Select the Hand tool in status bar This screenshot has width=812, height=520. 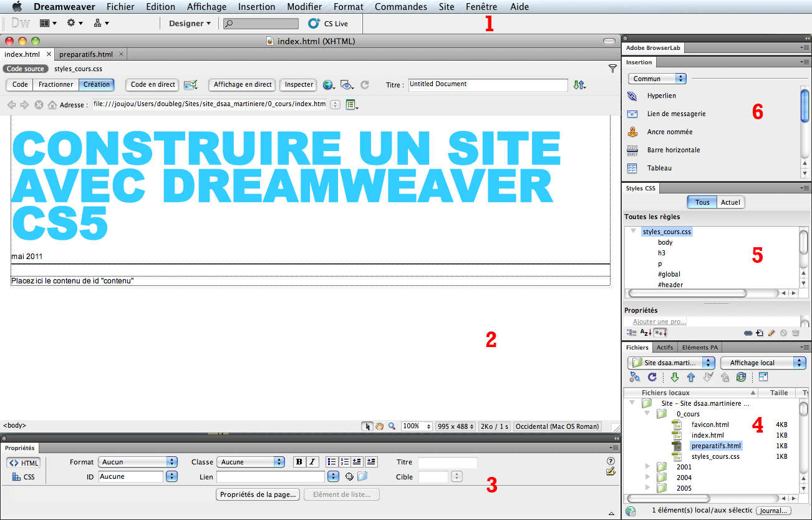pyautogui.click(x=379, y=426)
